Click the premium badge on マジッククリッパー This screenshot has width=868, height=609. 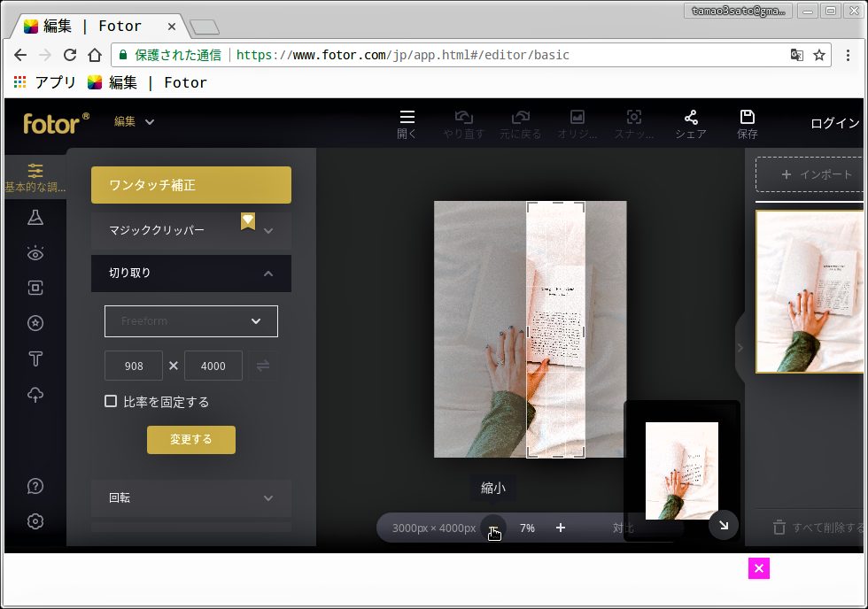click(248, 220)
